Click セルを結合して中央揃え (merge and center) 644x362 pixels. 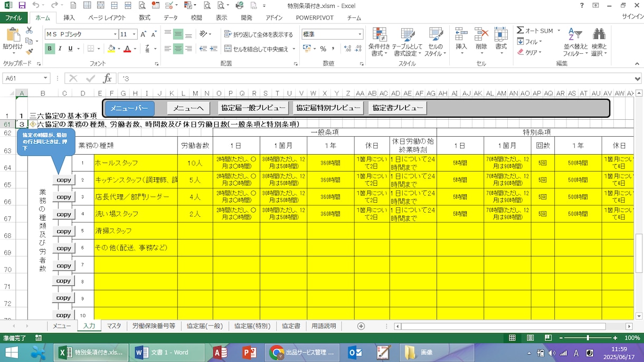coord(257,49)
